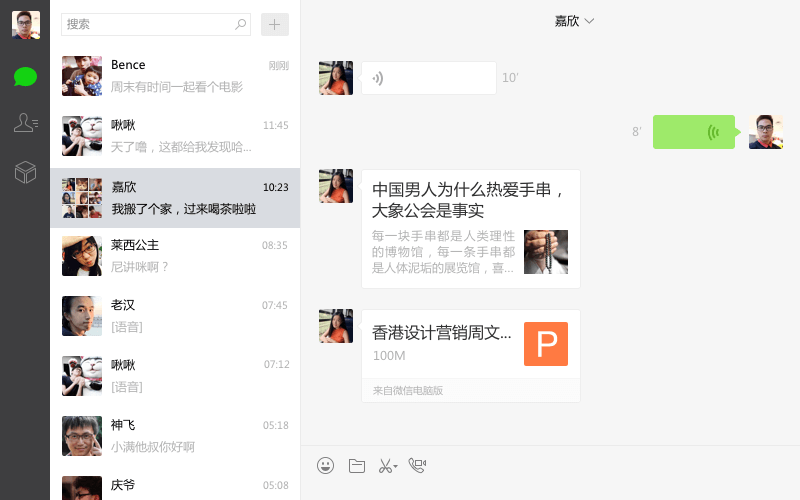Screen dimensions: 800x500
Task: Open your own profile avatar in sidebar
Action: [x=26, y=25]
